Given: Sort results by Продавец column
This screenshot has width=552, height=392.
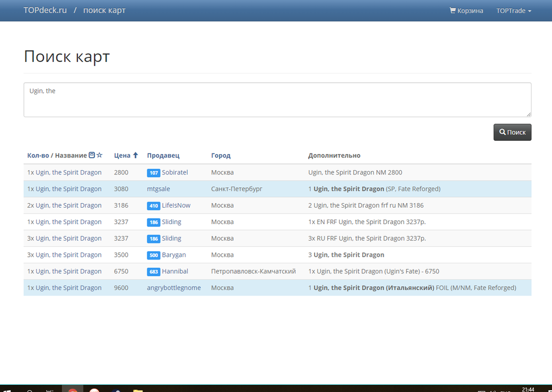Looking at the screenshot, I should click(x=163, y=156).
